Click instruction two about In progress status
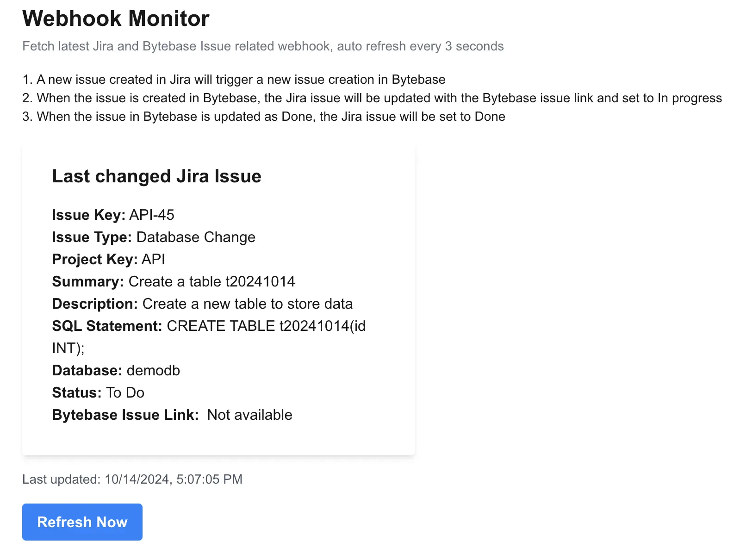This screenshot has width=734, height=560. coord(372,98)
